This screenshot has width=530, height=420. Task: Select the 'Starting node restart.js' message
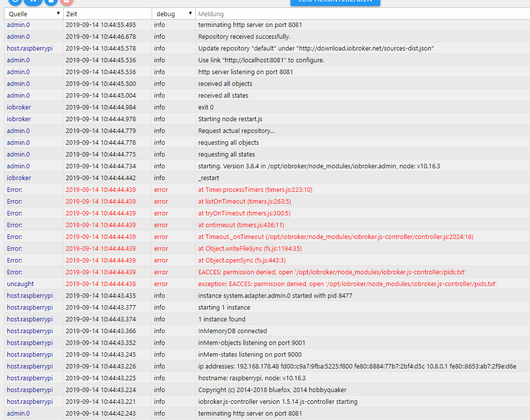coord(230,119)
